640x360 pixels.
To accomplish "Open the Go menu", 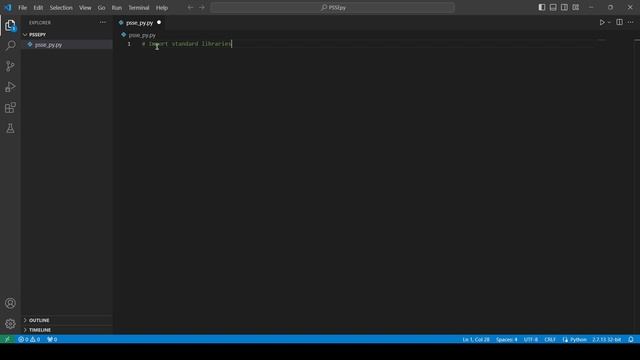I will click(x=101, y=8).
